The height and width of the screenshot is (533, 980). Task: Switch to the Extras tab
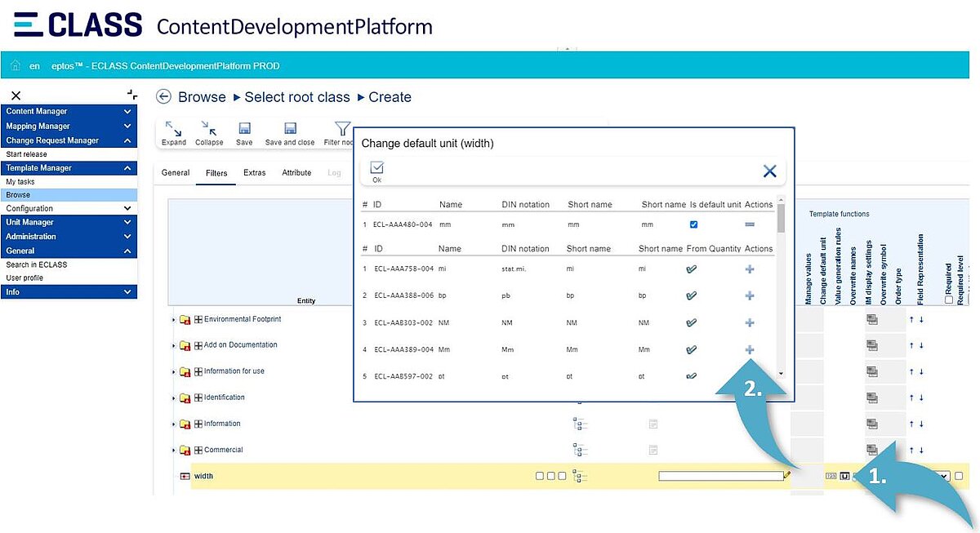pyautogui.click(x=254, y=173)
